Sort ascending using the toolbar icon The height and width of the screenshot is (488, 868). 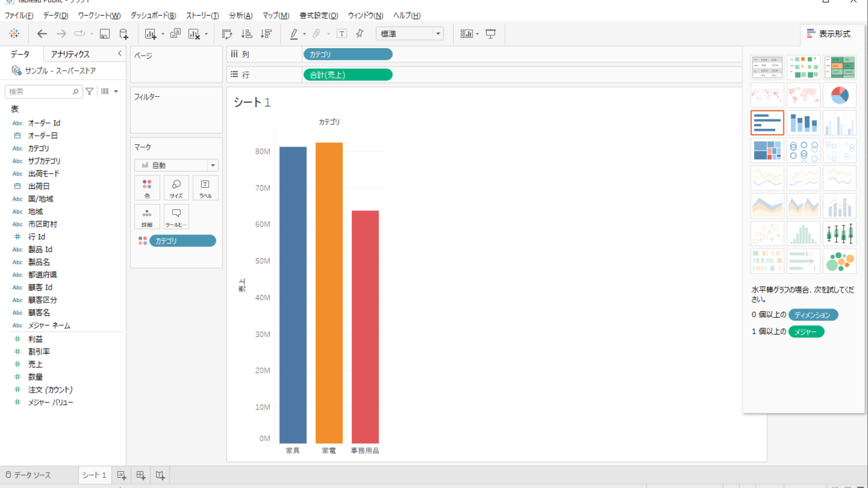247,33
